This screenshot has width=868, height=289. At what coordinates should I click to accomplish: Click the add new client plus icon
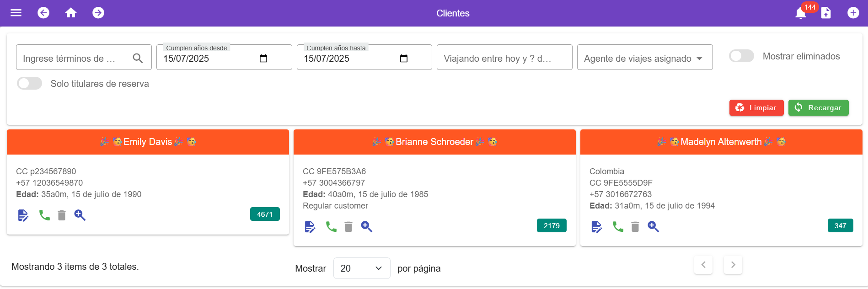(x=853, y=13)
